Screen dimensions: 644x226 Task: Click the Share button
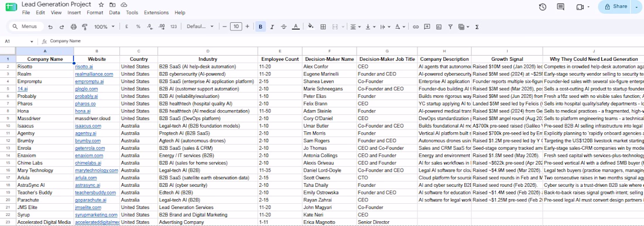(615, 6)
